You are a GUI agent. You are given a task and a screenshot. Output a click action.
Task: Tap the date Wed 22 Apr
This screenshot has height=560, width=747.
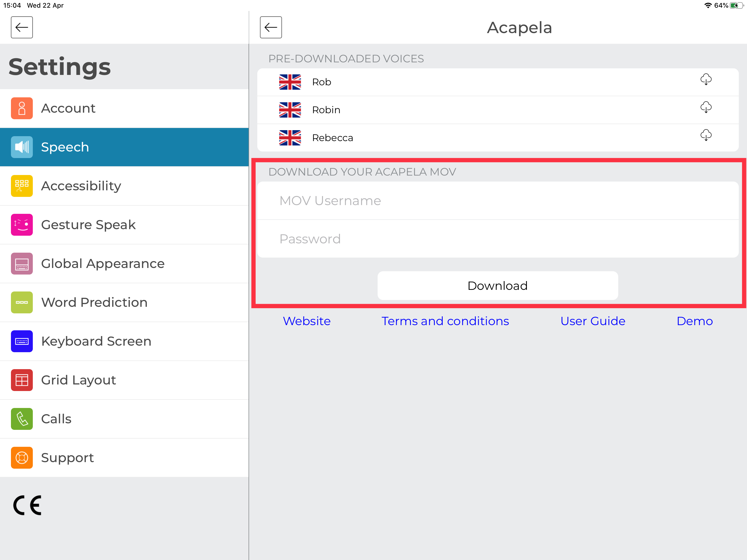[x=45, y=5]
